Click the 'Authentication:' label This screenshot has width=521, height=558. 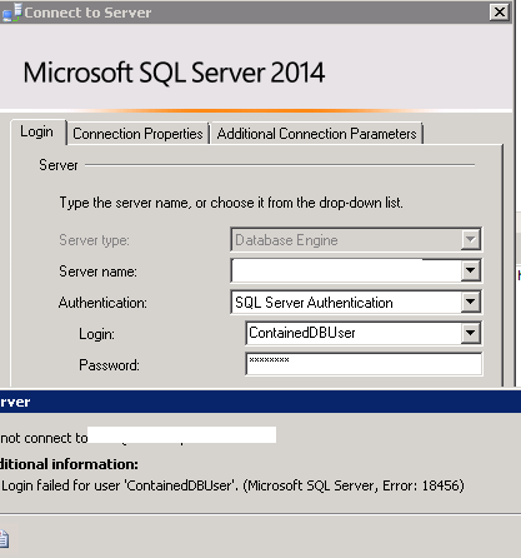pyautogui.click(x=102, y=303)
